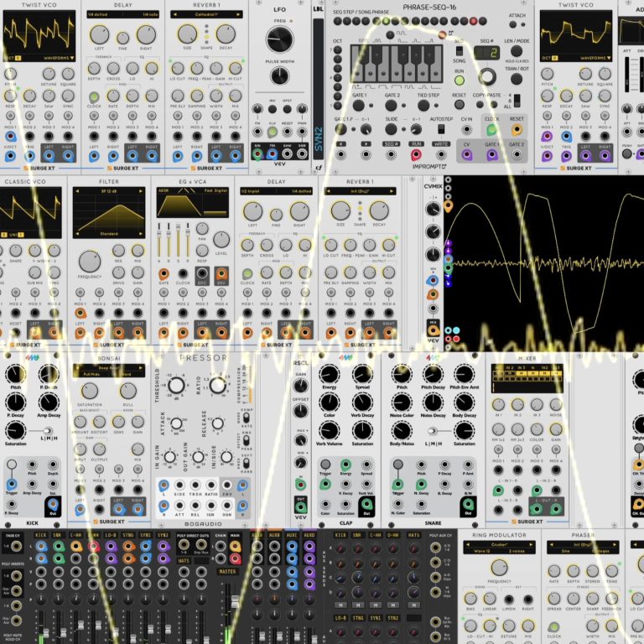Toggle the KICK module L|M|H switch
Screen dimensions: 644x644
[x=48, y=430]
